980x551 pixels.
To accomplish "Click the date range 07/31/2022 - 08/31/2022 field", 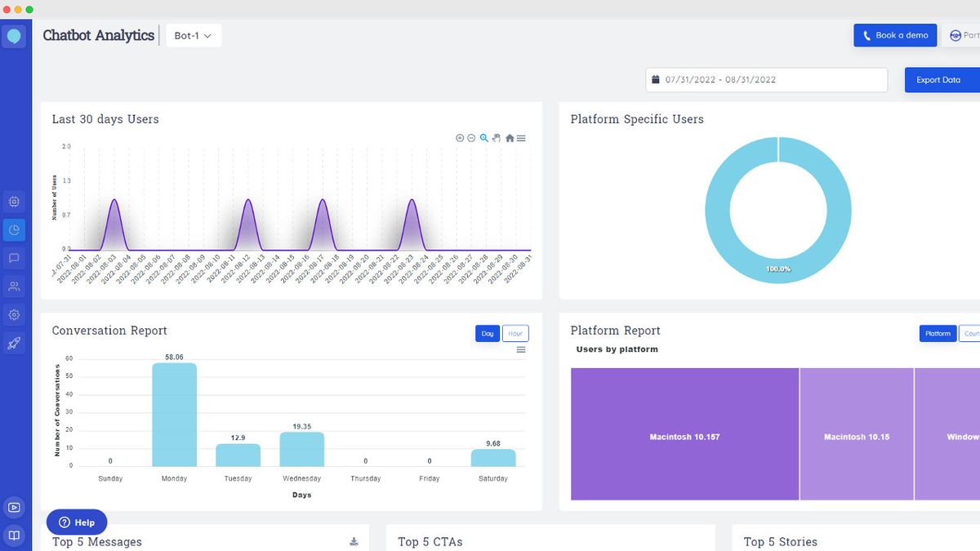I will [766, 79].
